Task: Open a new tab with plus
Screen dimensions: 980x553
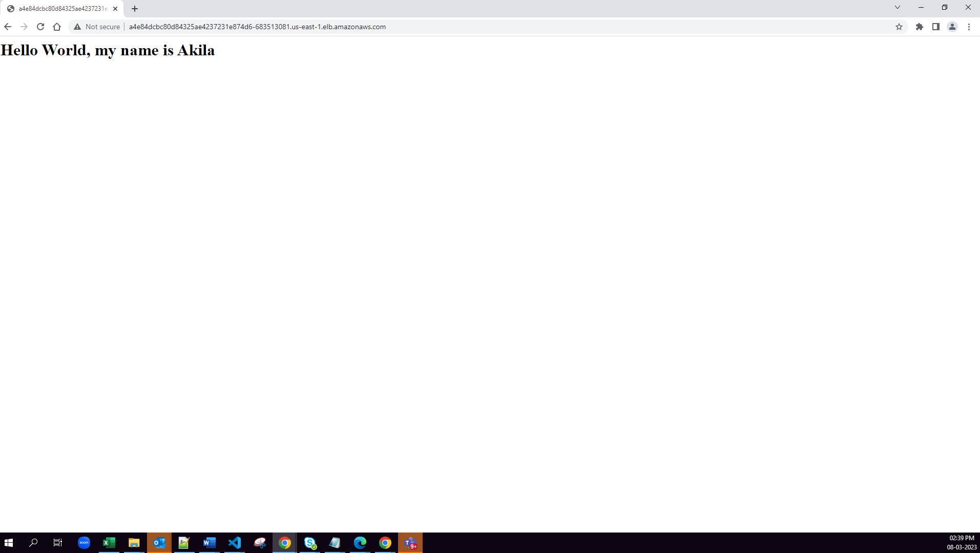Action: click(x=135, y=9)
